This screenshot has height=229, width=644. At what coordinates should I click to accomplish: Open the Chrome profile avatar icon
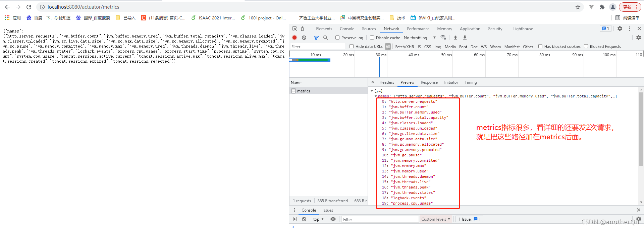point(613,7)
